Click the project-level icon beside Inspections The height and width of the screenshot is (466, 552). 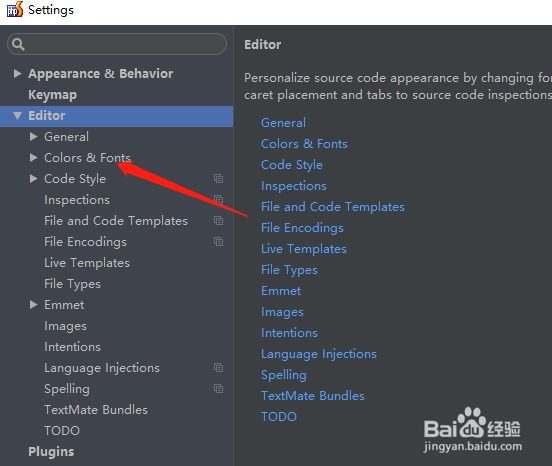218,200
